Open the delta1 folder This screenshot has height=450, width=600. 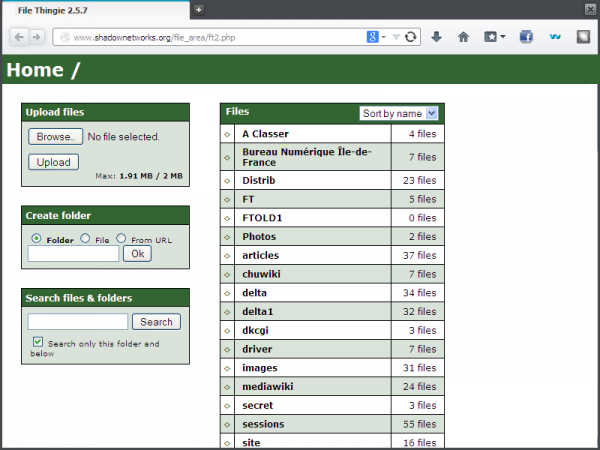pyautogui.click(x=258, y=311)
